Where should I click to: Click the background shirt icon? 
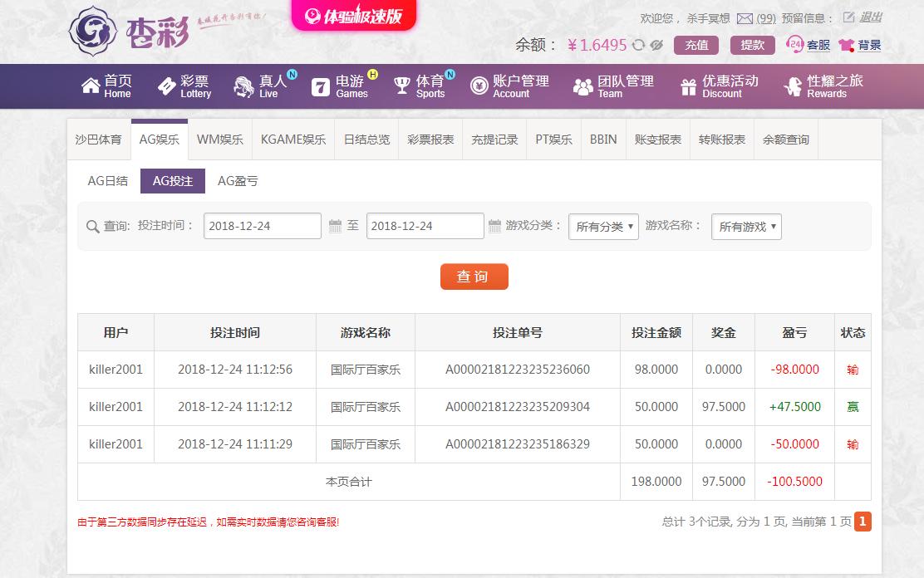(x=847, y=45)
